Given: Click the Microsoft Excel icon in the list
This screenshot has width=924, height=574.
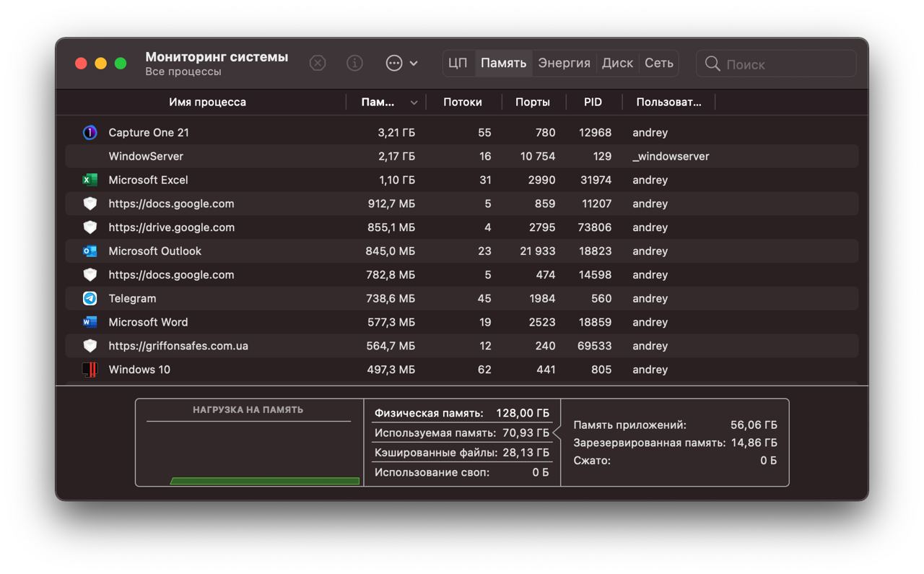Looking at the screenshot, I should click(x=90, y=180).
